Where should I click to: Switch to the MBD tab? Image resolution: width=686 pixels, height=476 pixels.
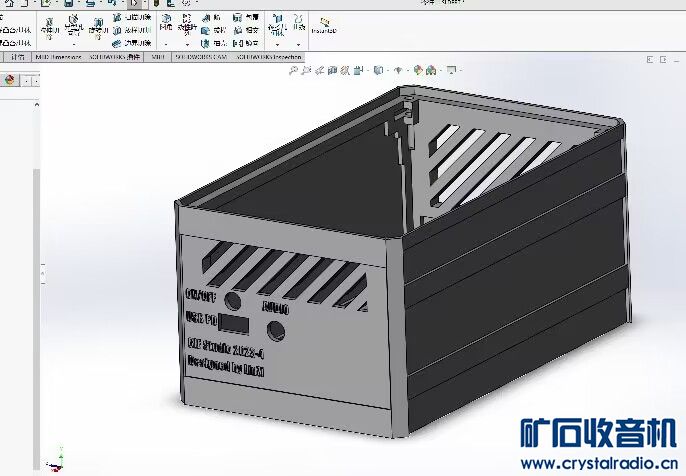[158, 57]
